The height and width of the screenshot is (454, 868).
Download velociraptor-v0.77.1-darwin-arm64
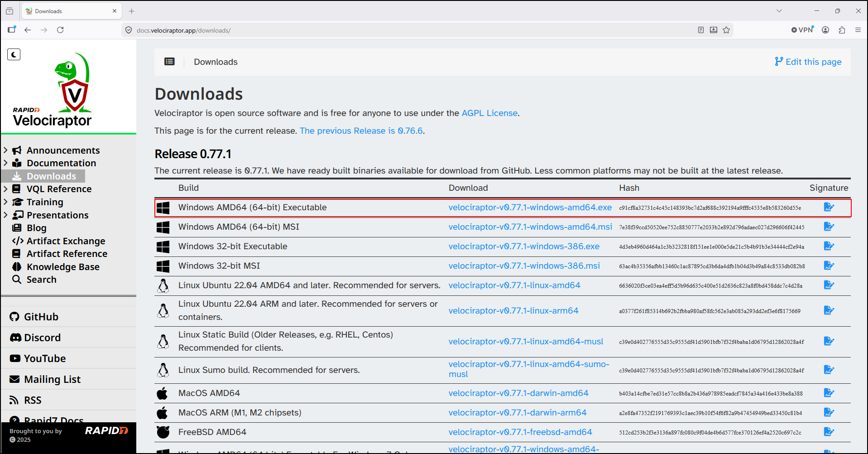[x=518, y=412]
